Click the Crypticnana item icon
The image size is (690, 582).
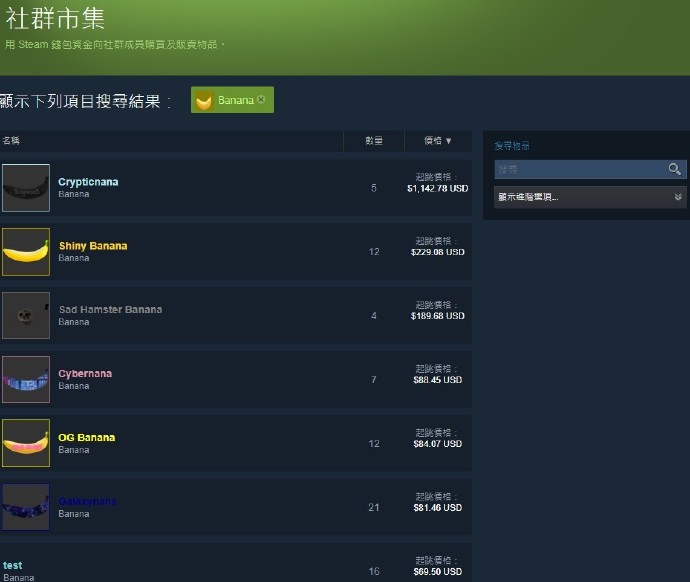pyautogui.click(x=26, y=188)
